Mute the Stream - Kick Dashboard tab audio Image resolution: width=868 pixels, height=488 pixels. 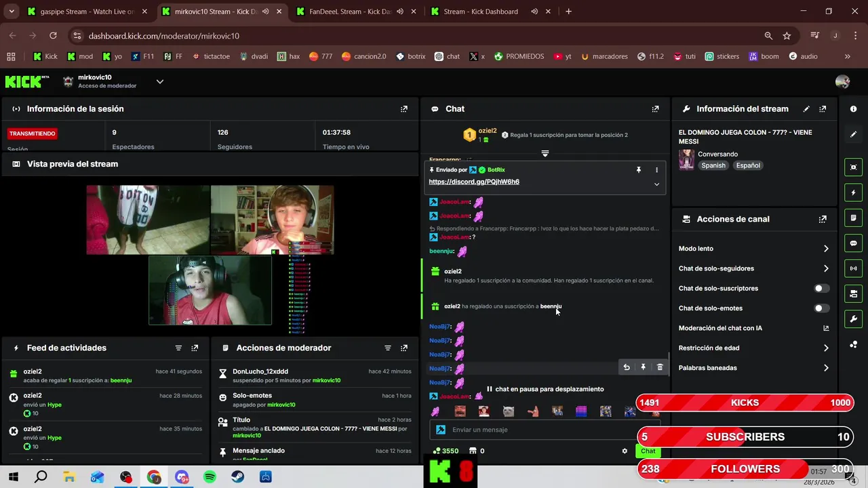[534, 12]
